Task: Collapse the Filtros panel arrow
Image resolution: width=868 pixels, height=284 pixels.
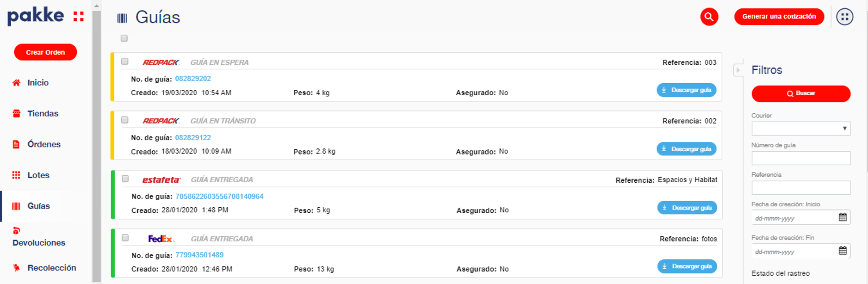Action: point(738,70)
